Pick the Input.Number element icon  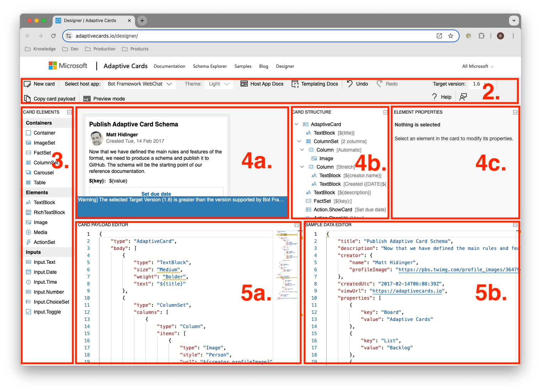click(28, 292)
